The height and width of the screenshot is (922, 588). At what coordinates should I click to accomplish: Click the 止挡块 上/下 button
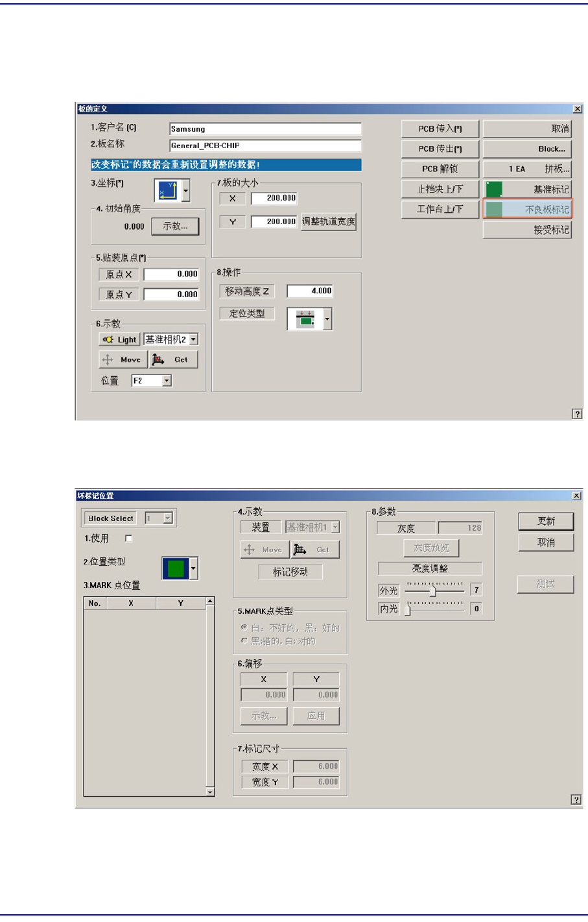[440, 189]
